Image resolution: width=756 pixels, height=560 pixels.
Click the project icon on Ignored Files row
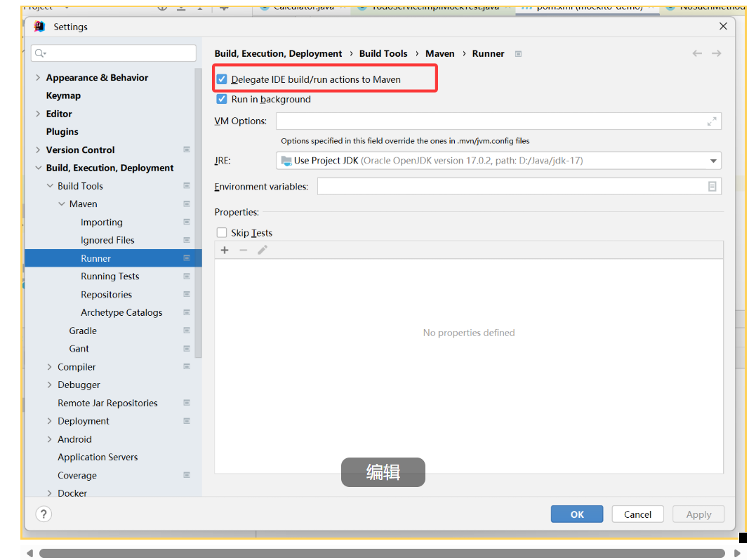point(187,240)
